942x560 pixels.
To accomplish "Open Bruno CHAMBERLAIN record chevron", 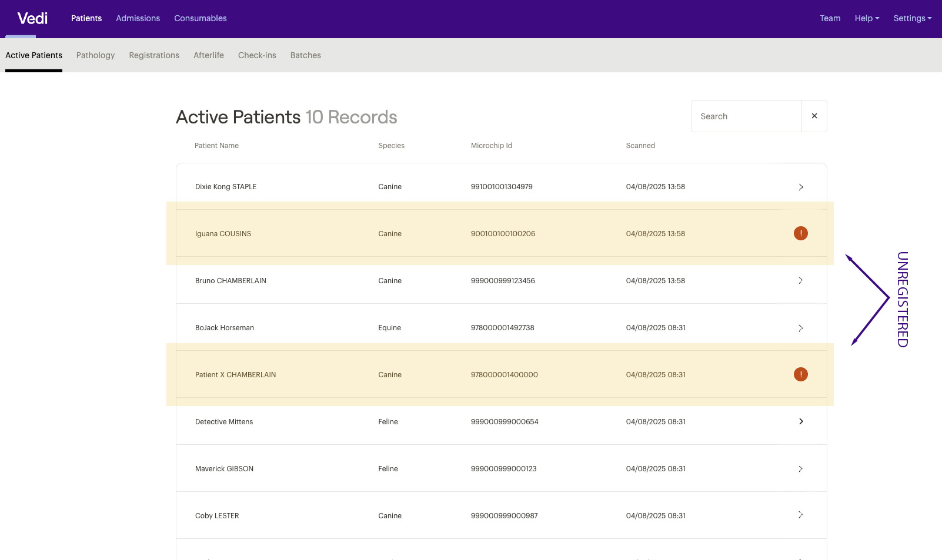I will click(801, 281).
